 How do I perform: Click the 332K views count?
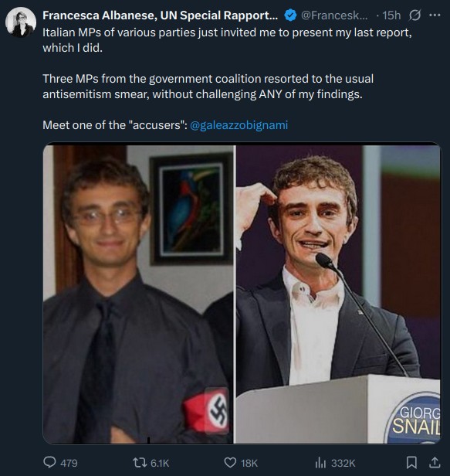click(x=343, y=464)
